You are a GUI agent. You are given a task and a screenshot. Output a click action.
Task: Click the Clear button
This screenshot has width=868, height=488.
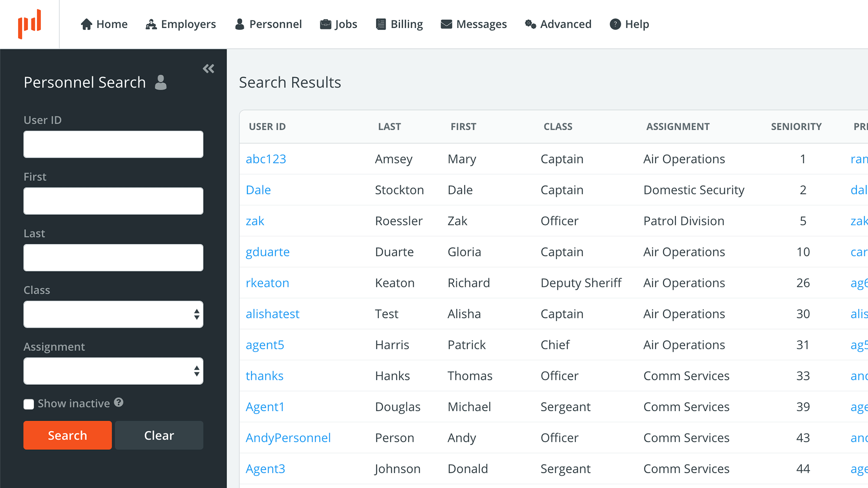point(159,435)
